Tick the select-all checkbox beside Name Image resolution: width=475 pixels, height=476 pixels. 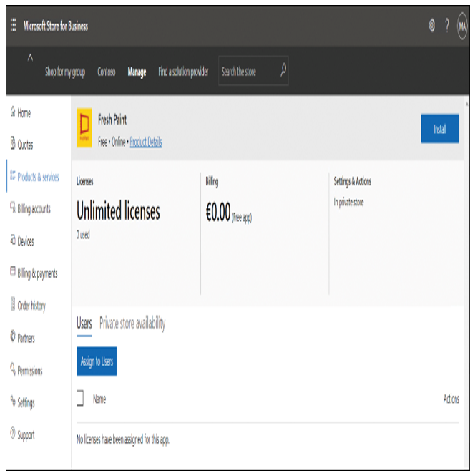[x=80, y=398]
